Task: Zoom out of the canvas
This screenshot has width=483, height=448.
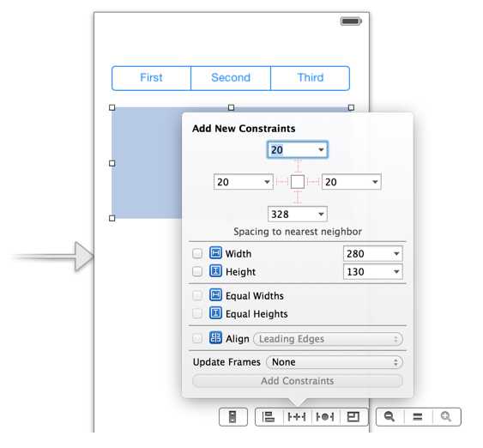Action: [389, 417]
